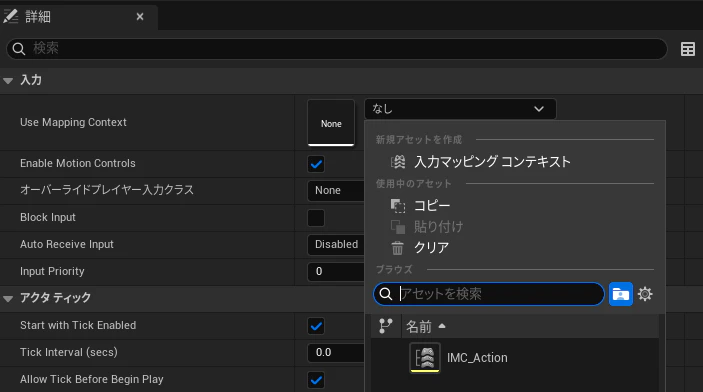Open the property matrix table view icon
Screen dimensions: 703x392
tap(687, 49)
